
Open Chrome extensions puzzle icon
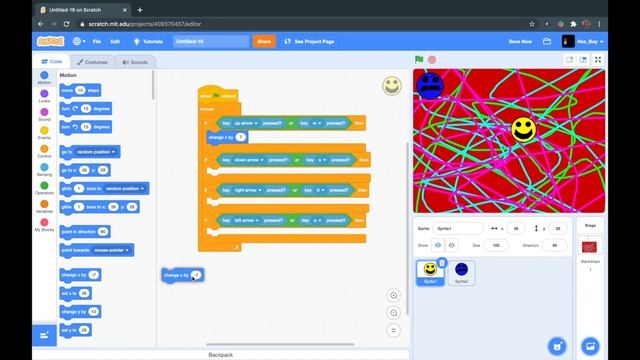[x=573, y=24]
